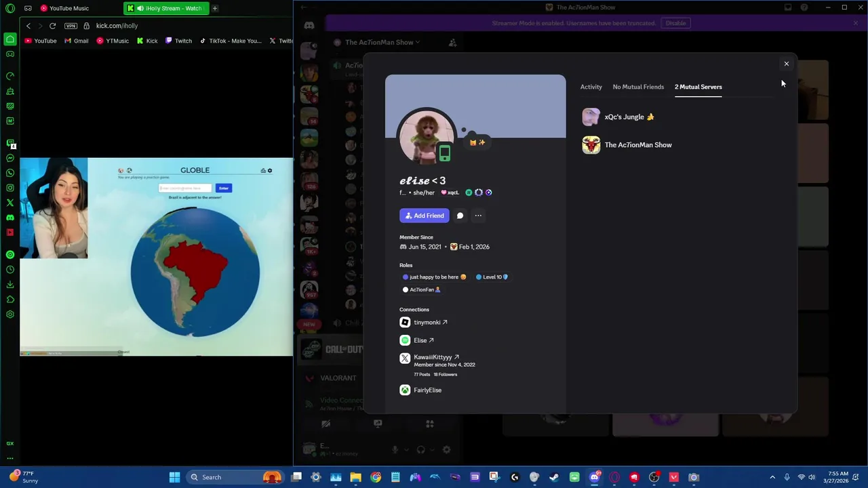
Task: Disable Streamer Mode in Discord banner
Action: (x=675, y=23)
